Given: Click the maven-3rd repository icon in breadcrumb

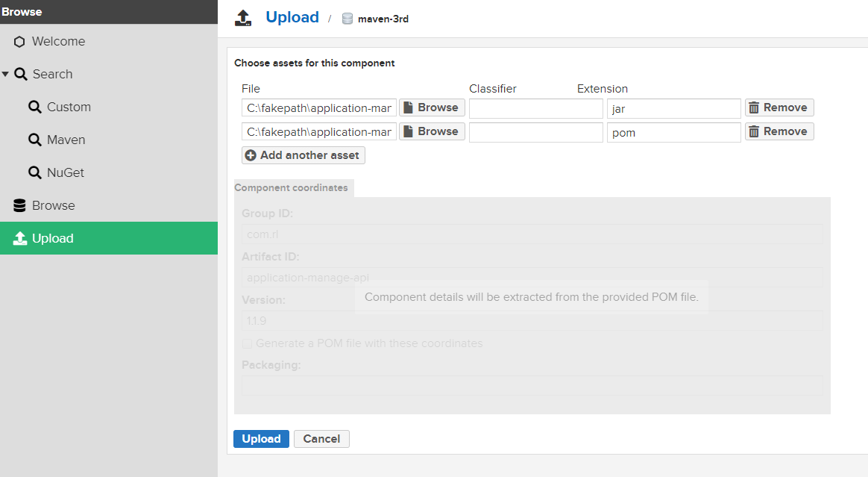Looking at the screenshot, I should tap(347, 19).
